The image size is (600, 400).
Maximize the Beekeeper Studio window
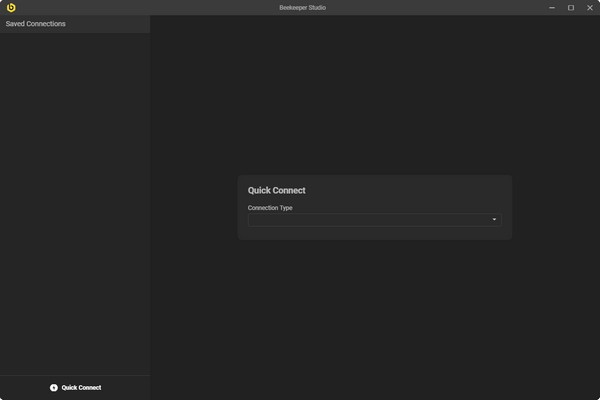tap(571, 7)
